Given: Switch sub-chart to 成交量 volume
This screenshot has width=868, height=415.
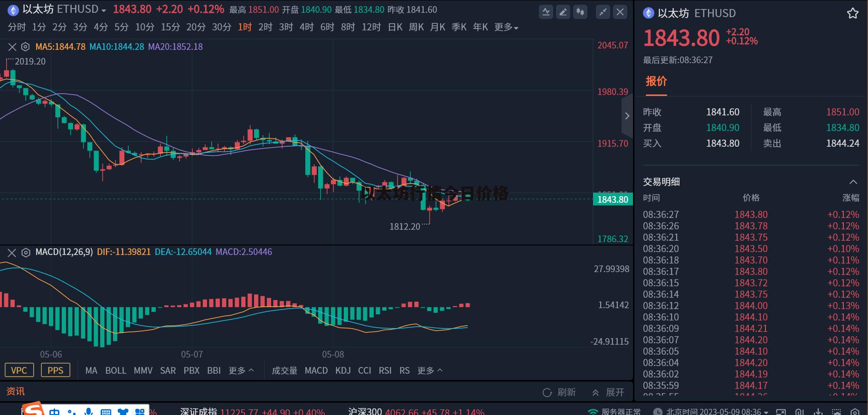Looking at the screenshot, I should coord(284,370).
